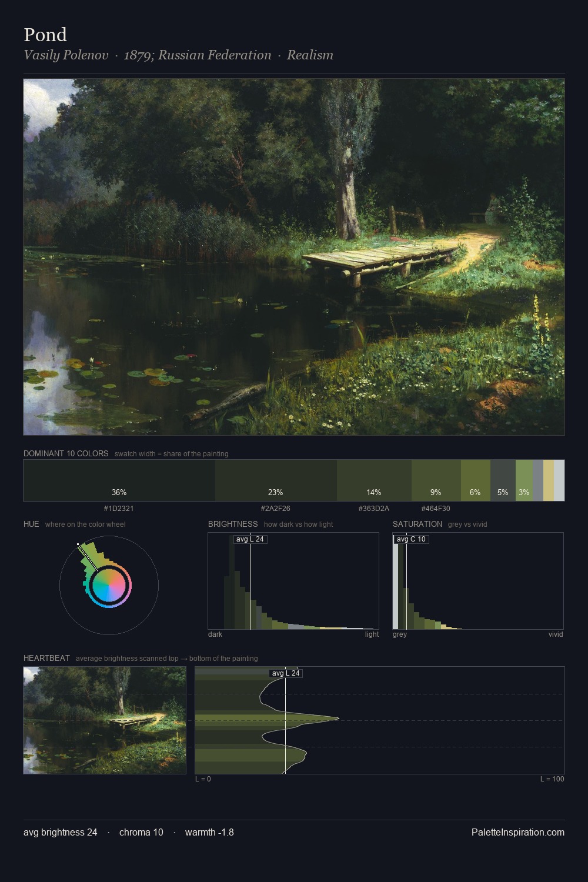
Task: Click the hex code #363D2A
Action: (x=374, y=509)
